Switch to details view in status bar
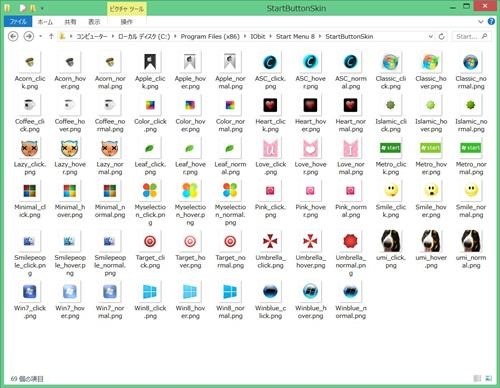Viewport: 500px width, 388px height. 477,378
